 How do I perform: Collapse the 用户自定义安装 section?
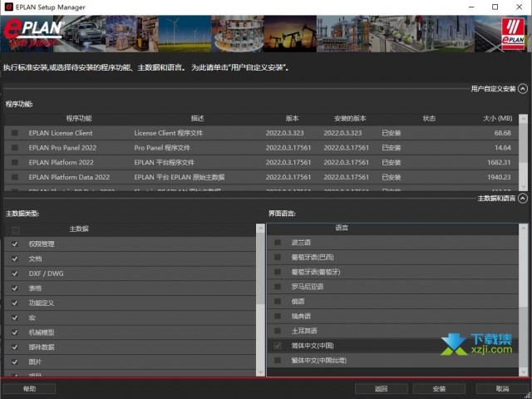pos(523,89)
